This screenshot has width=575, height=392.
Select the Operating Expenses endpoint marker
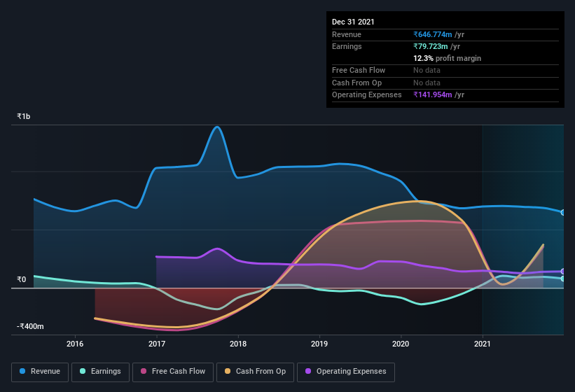coord(562,272)
